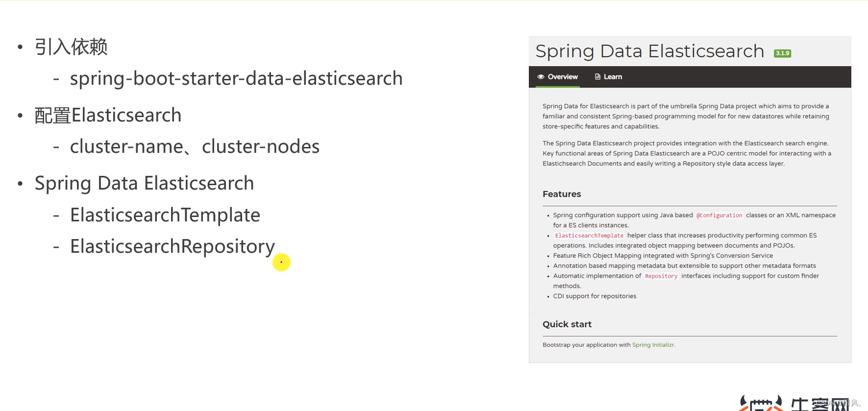The width and height of the screenshot is (868, 411).
Task: Click the green 3.1.9 version badge
Action: (x=782, y=53)
